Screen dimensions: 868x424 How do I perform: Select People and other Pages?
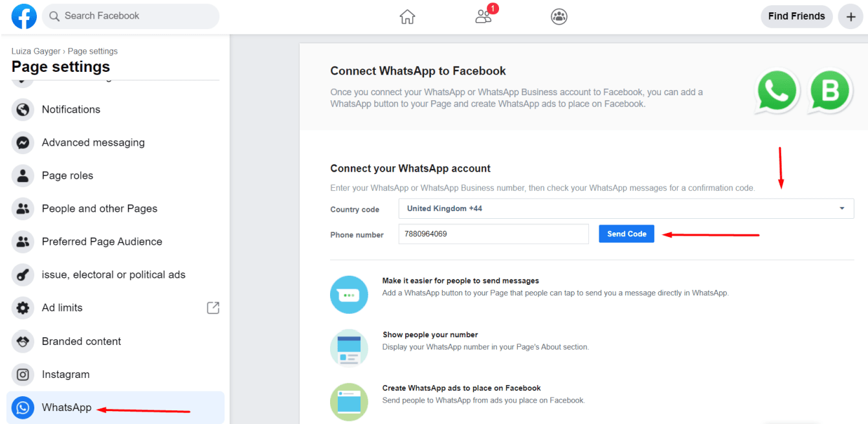click(x=115, y=208)
